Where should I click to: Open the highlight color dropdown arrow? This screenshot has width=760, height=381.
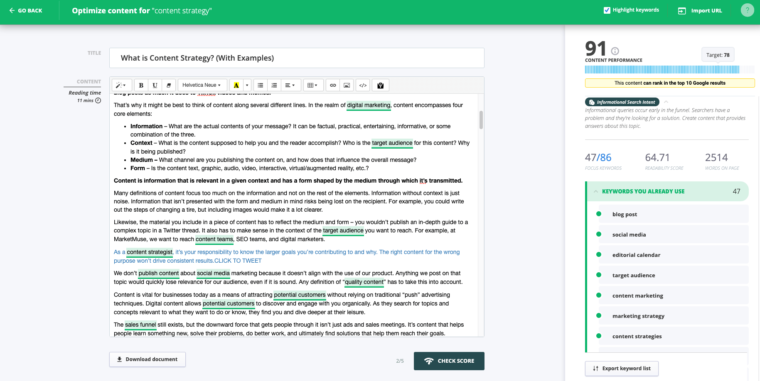247,85
